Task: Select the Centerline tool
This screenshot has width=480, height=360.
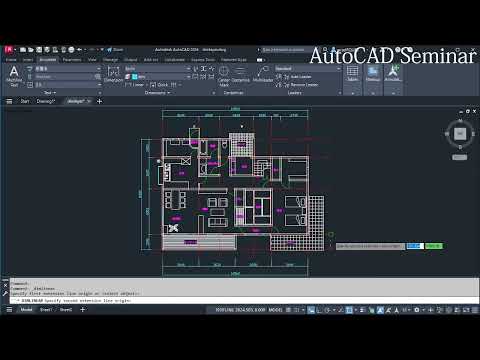Action: point(240,75)
